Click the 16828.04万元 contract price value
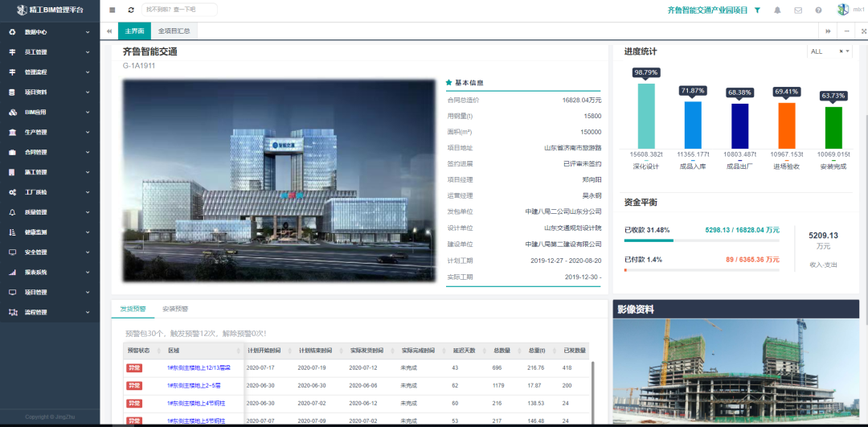Screen dimensions: 868x427 tap(582, 101)
